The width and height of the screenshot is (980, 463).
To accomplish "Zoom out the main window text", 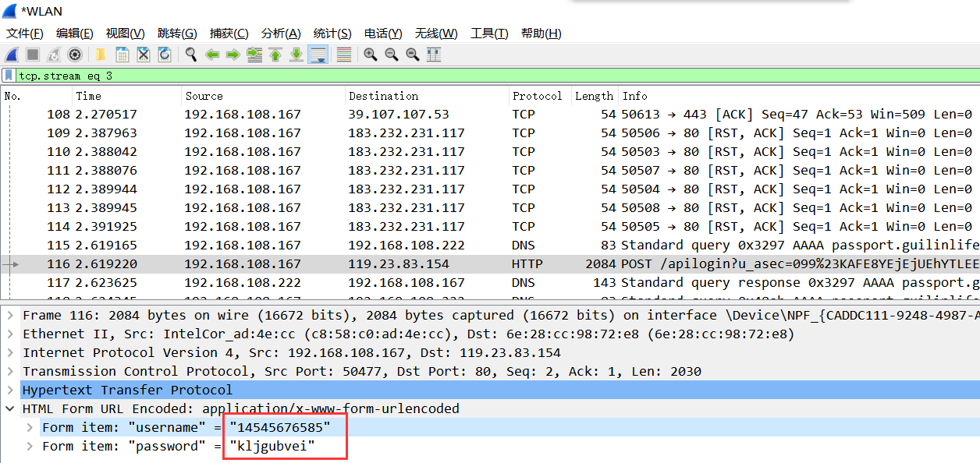I will pyautogui.click(x=392, y=55).
